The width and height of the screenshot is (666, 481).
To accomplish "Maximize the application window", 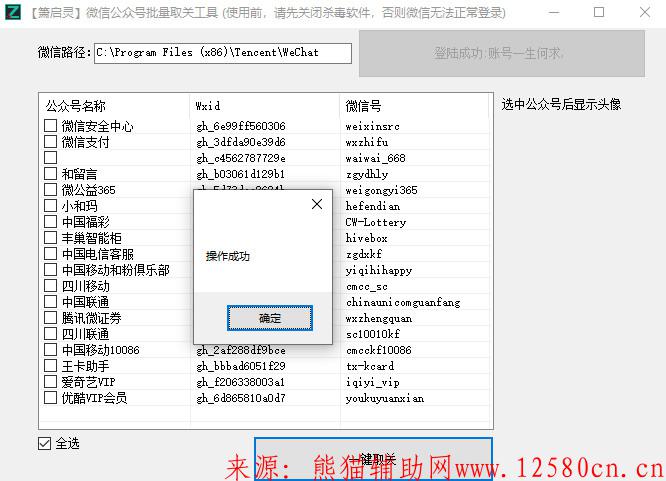I will click(x=599, y=13).
